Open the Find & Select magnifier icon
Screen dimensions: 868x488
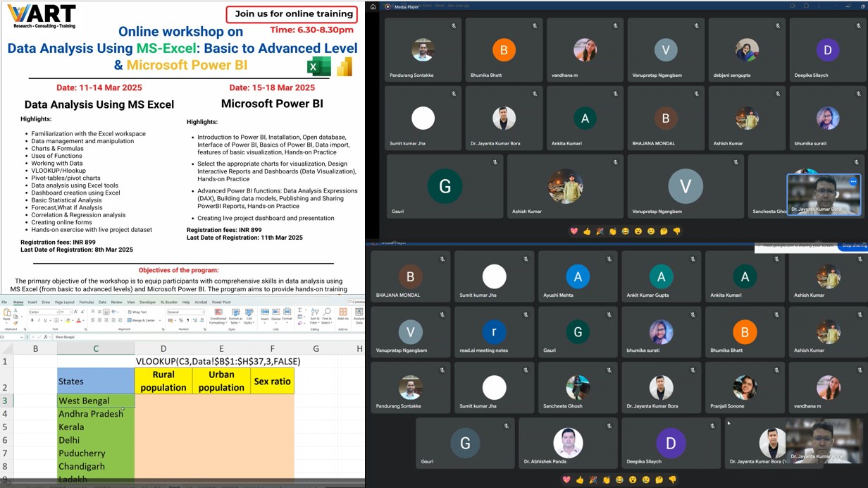[x=327, y=312]
